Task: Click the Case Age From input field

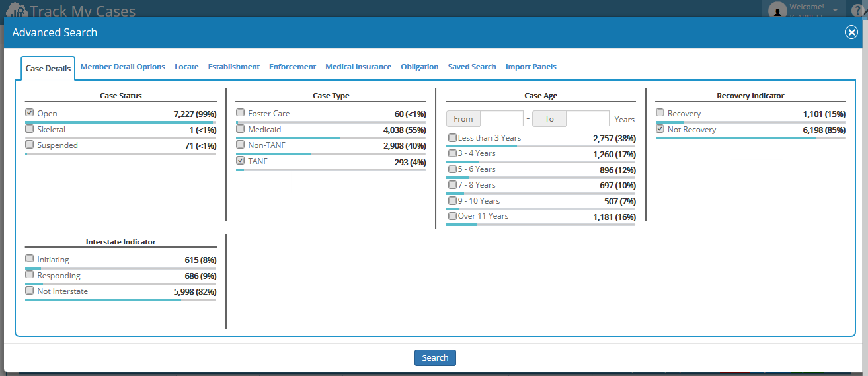Action: [502, 118]
